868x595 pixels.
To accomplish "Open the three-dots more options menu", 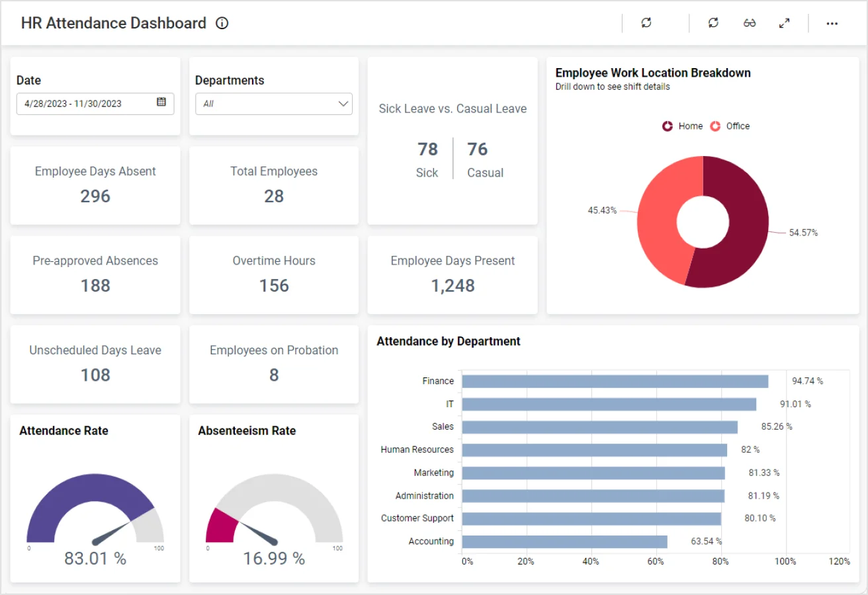I will pyautogui.click(x=832, y=23).
